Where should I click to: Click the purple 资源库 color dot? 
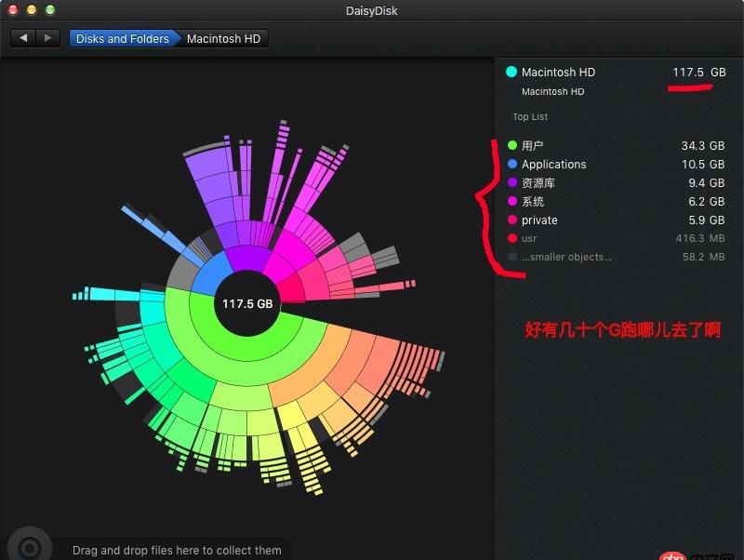point(512,182)
